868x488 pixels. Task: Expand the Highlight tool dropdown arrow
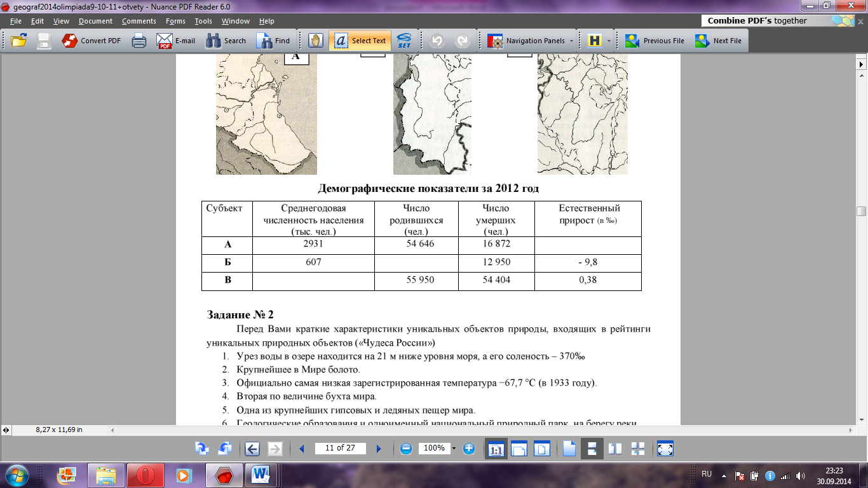point(609,41)
